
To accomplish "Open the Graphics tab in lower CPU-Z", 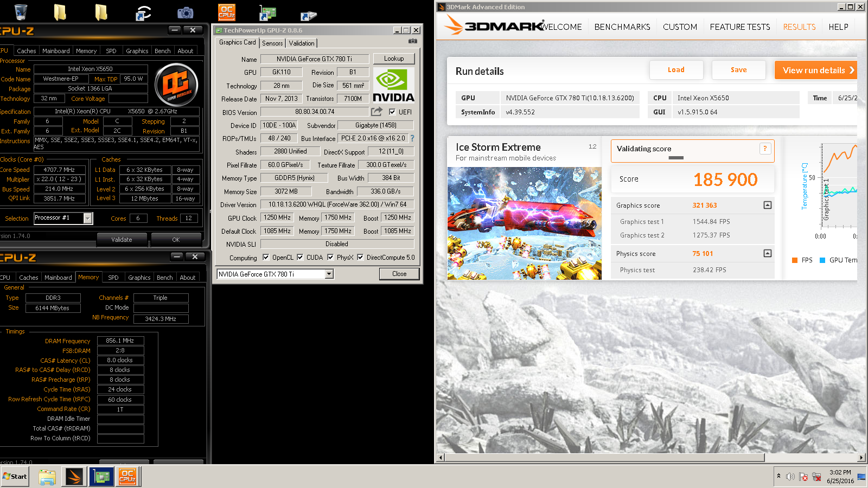I will click(x=139, y=278).
